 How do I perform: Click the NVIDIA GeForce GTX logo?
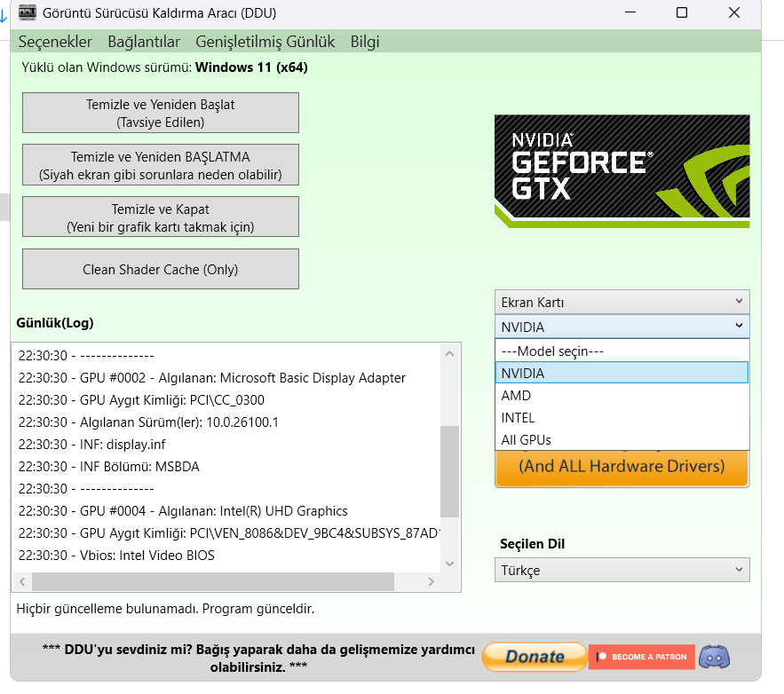(622, 171)
